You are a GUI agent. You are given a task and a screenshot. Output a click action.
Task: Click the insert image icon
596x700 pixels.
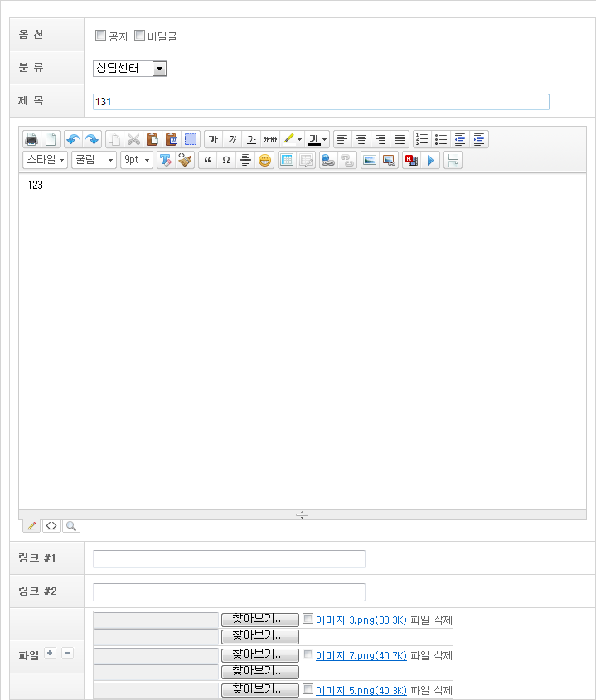pos(370,161)
